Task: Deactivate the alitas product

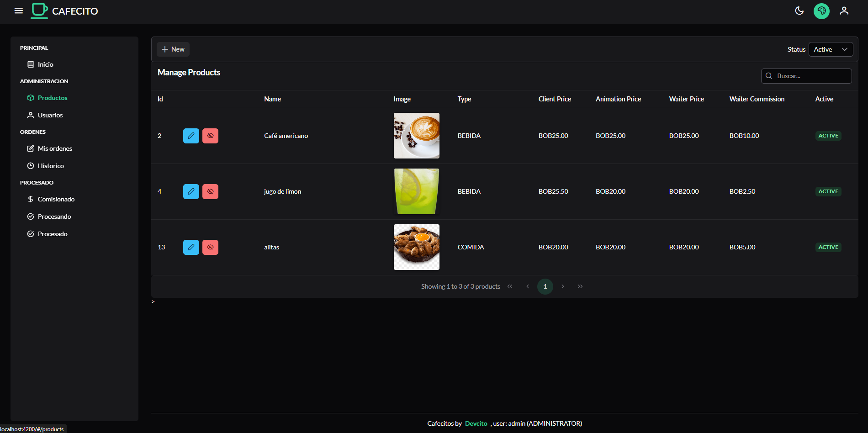Action: pyautogui.click(x=210, y=247)
